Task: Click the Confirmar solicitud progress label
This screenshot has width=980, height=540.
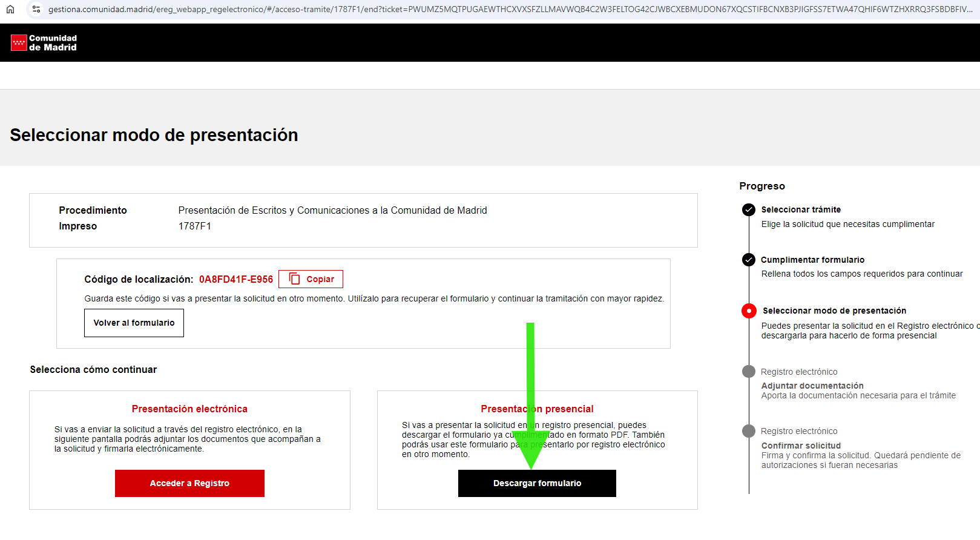Action: click(801, 446)
